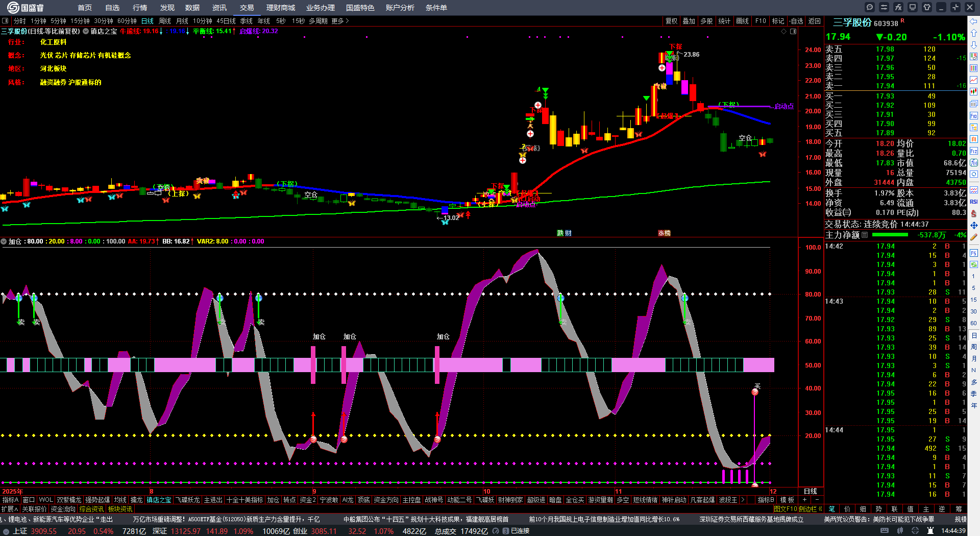
Task: Collapse the 侧边栏 sidebar
Action: click(811, 509)
